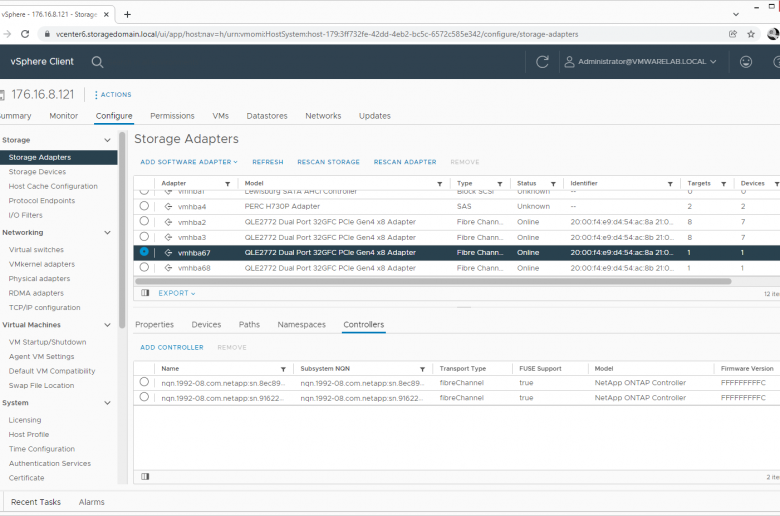Viewport: 780px width, 516px height.
Task: Collapse the System section
Action: 107,403
